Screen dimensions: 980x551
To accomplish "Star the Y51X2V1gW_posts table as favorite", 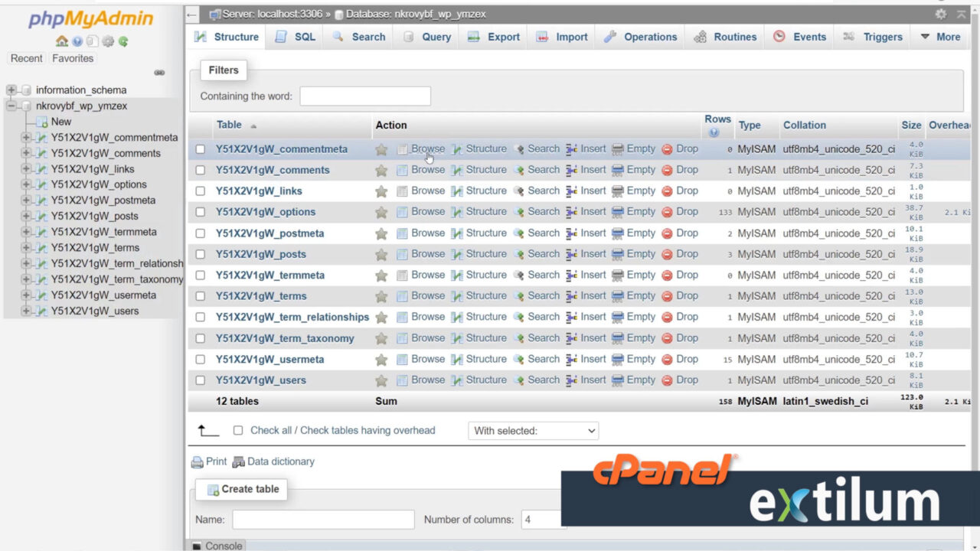I will click(381, 253).
